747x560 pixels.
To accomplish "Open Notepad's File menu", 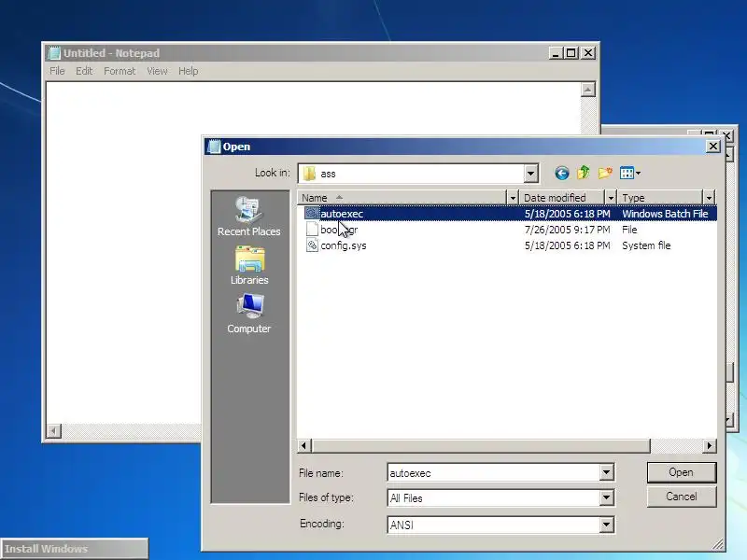I will (x=57, y=71).
